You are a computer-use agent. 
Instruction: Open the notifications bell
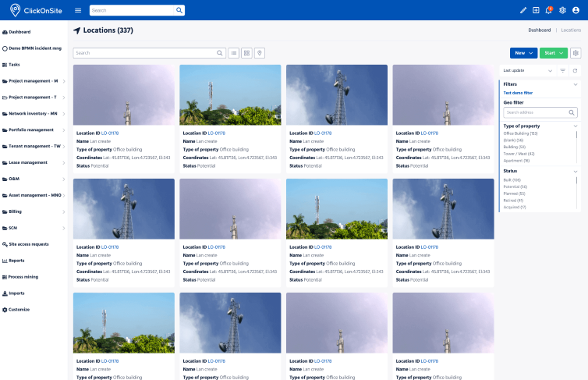point(549,10)
